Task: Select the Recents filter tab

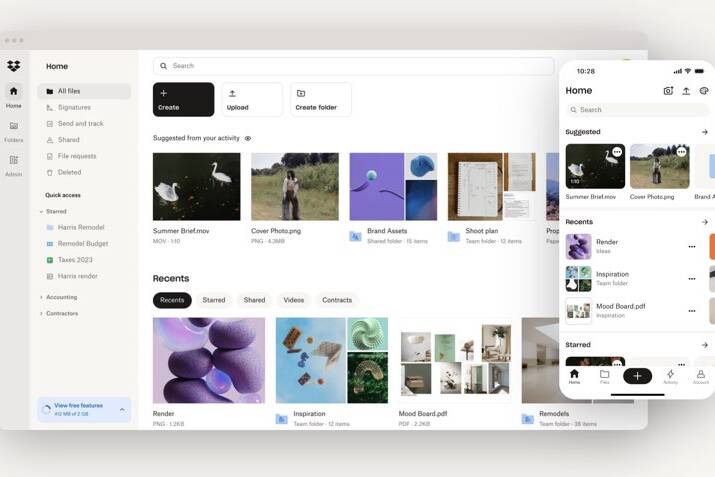Action: [172, 300]
